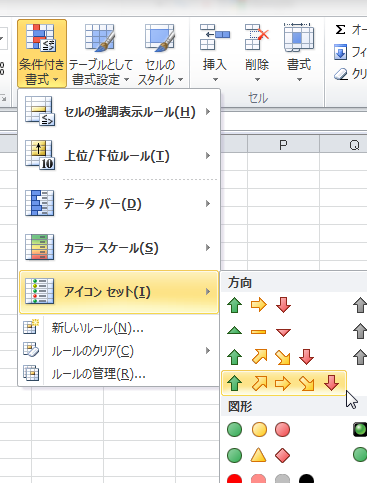Open 上位/下位ルール submenu
This screenshot has width=367, height=483.
click(119, 156)
